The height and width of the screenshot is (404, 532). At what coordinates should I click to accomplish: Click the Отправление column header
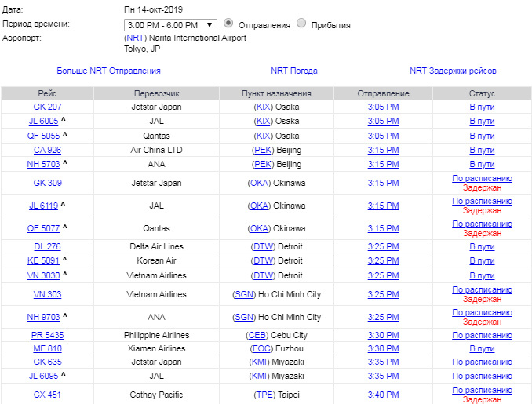click(384, 93)
